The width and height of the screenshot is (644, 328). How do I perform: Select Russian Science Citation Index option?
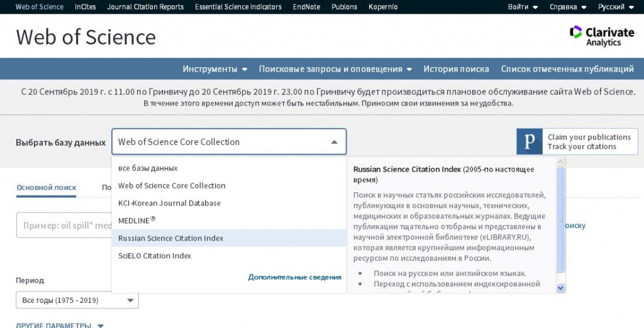click(229, 238)
